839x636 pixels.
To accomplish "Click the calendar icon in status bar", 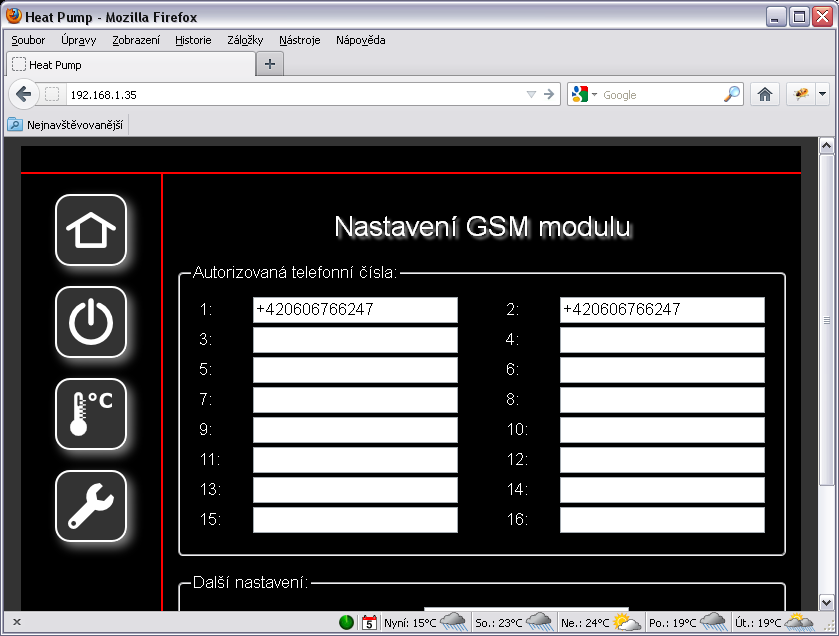I will [x=369, y=622].
